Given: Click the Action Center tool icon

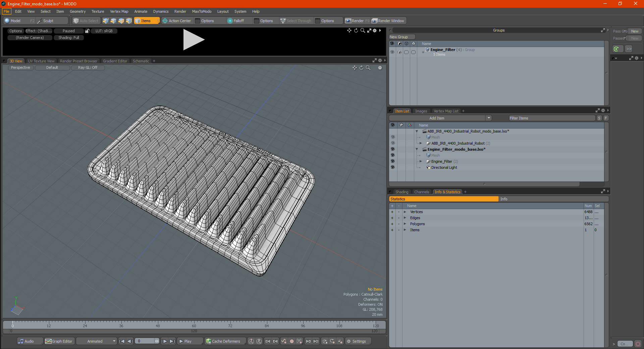Looking at the screenshot, I should point(165,21).
